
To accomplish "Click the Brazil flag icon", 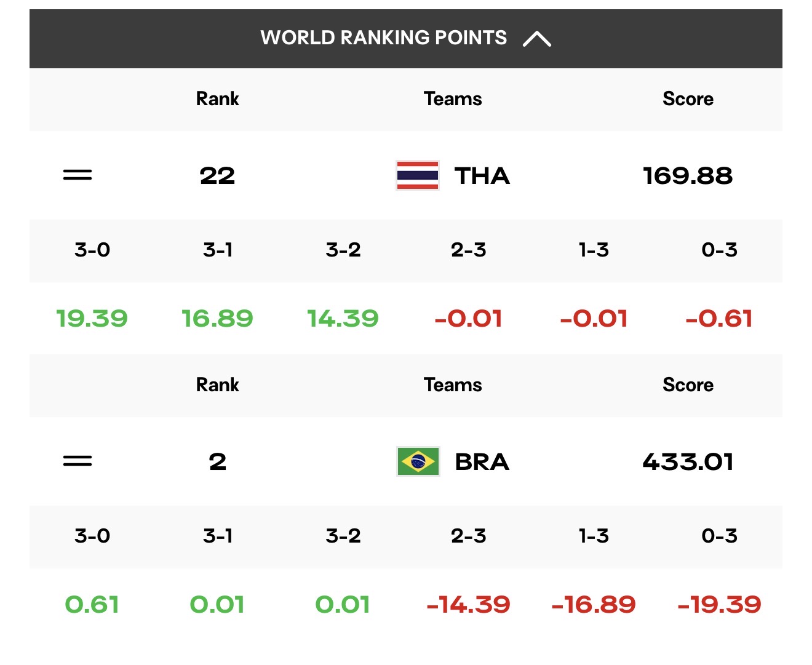I will click(418, 461).
